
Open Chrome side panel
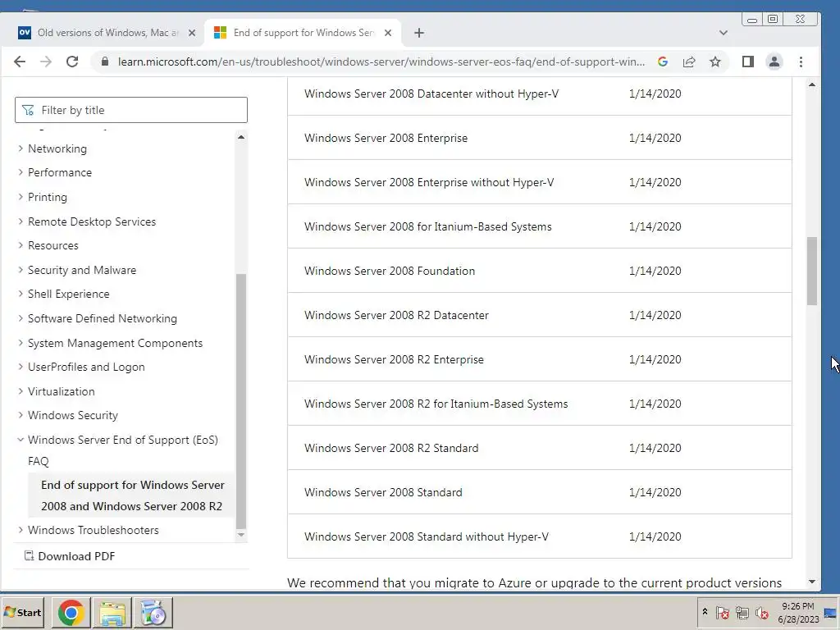pos(748,62)
